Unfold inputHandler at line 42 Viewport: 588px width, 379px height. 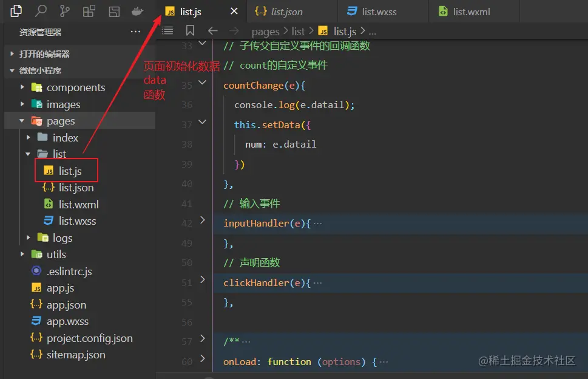click(203, 220)
